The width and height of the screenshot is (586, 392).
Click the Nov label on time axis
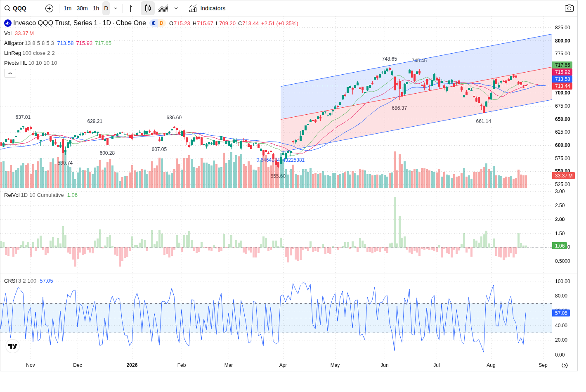point(31,365)
